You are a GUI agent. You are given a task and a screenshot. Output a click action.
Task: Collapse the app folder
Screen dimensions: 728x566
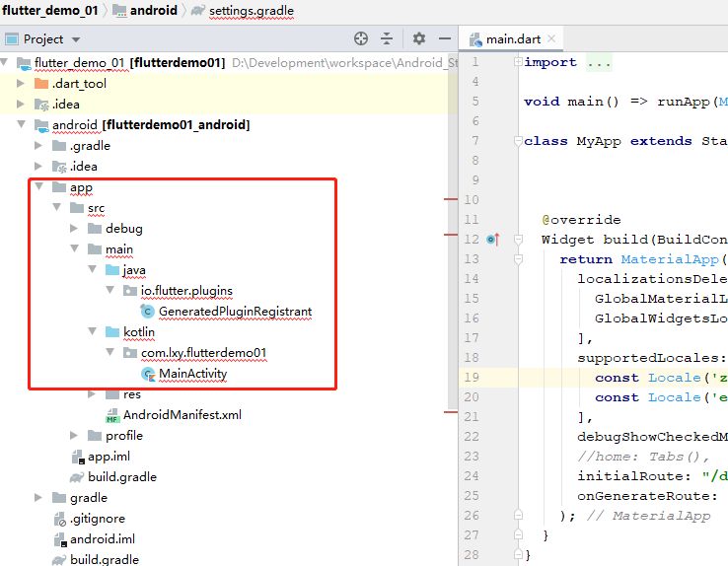(x=39, y=186)
